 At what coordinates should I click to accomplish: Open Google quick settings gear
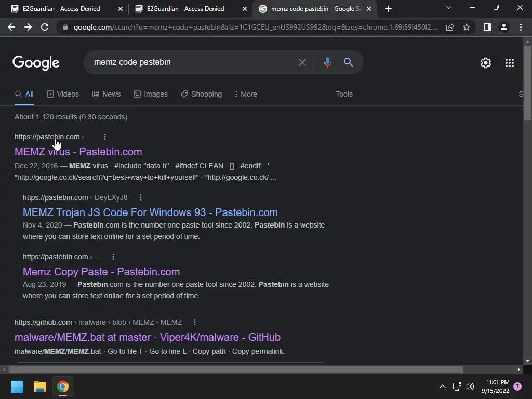(486, 63)
